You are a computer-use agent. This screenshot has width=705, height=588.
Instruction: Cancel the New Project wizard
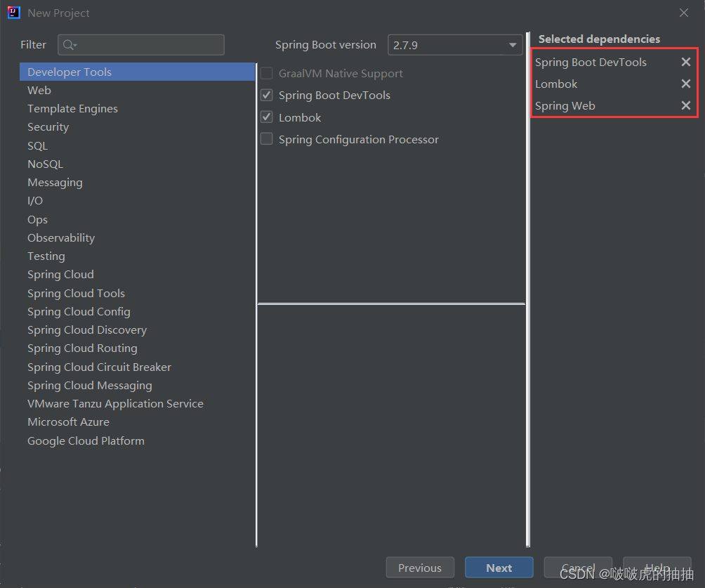click(578, 568)
